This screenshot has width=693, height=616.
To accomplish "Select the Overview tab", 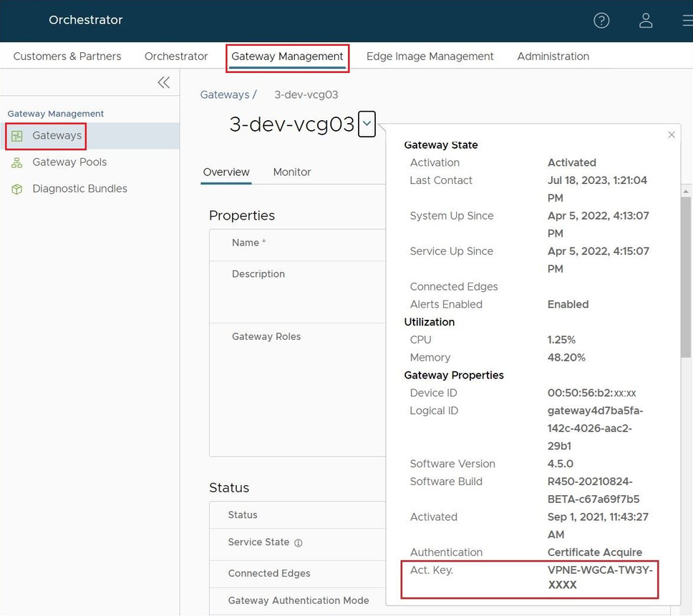I will pos(226,172).
